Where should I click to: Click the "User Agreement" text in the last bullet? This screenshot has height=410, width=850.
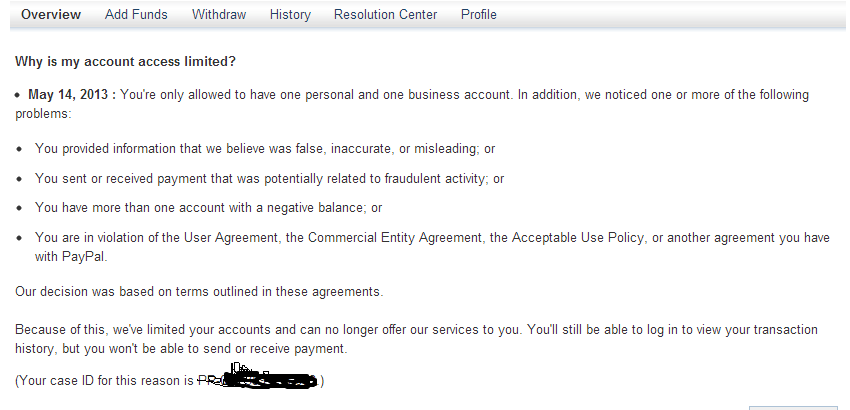(x=228, y=238)
